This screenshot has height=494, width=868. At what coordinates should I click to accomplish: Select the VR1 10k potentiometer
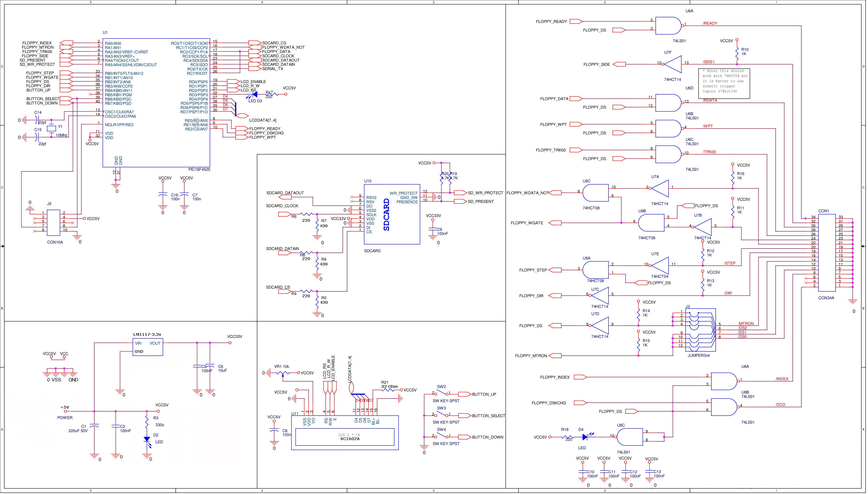pyautogui.click(x=282, y=373)
